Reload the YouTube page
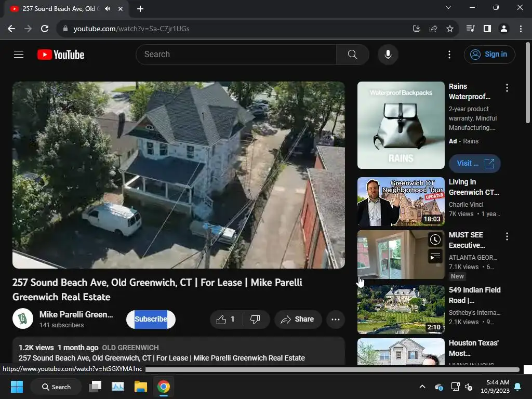Screen dimensions: 532x399 [45, 29]
